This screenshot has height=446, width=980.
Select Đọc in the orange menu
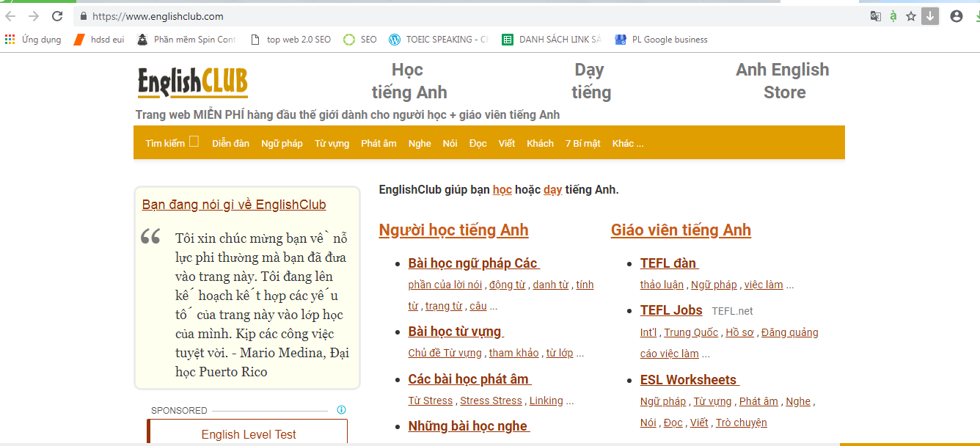tap(478, 143)
